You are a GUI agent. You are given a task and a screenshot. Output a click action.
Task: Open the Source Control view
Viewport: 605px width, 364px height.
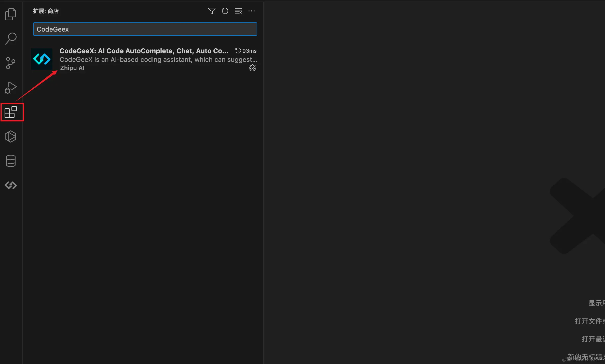point(11,63)
